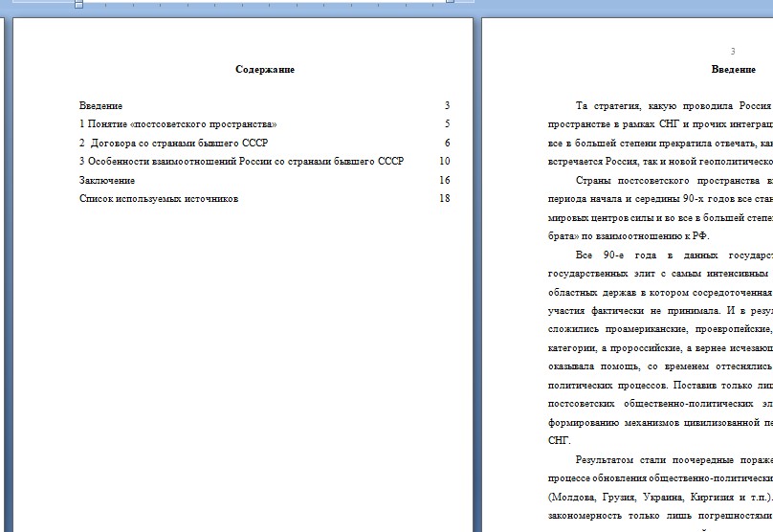Click «2 Договора со странами бывшего СССР»
This screenshot has height=532, width=773.
[174, 144]
